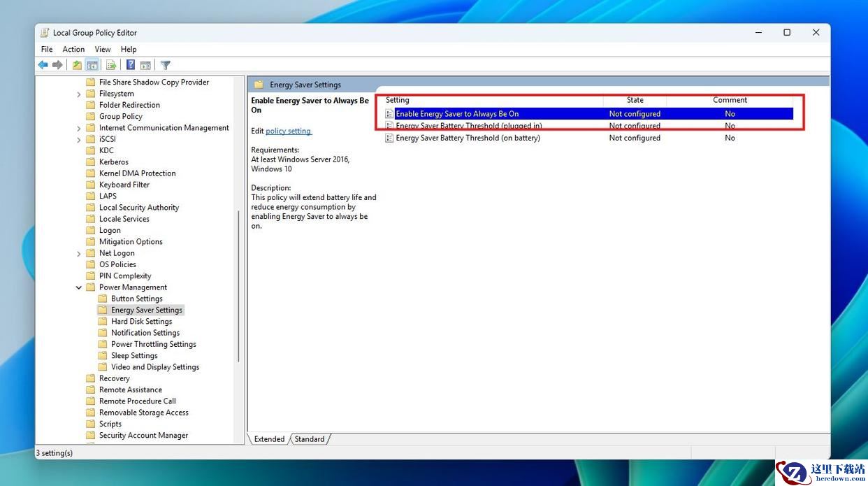Screen dimensions: 868x486
Task: Select Local Security Authority tree item
Action: click(x=139, y=208)
